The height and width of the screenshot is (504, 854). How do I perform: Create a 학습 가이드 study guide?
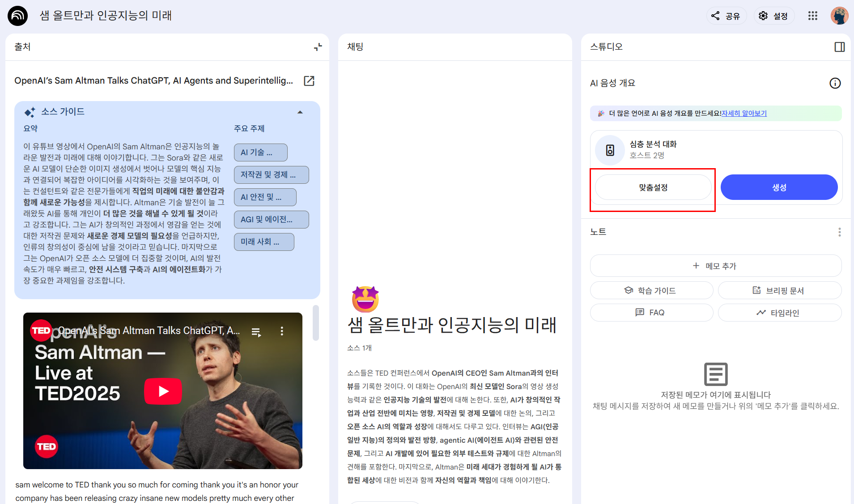coord(651,291)
